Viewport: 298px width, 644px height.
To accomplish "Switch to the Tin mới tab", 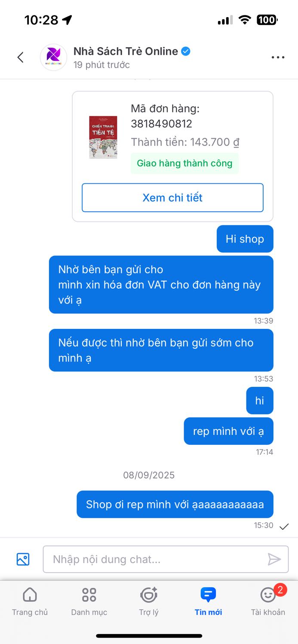I will pyautogui.click(x=208, y=600).
